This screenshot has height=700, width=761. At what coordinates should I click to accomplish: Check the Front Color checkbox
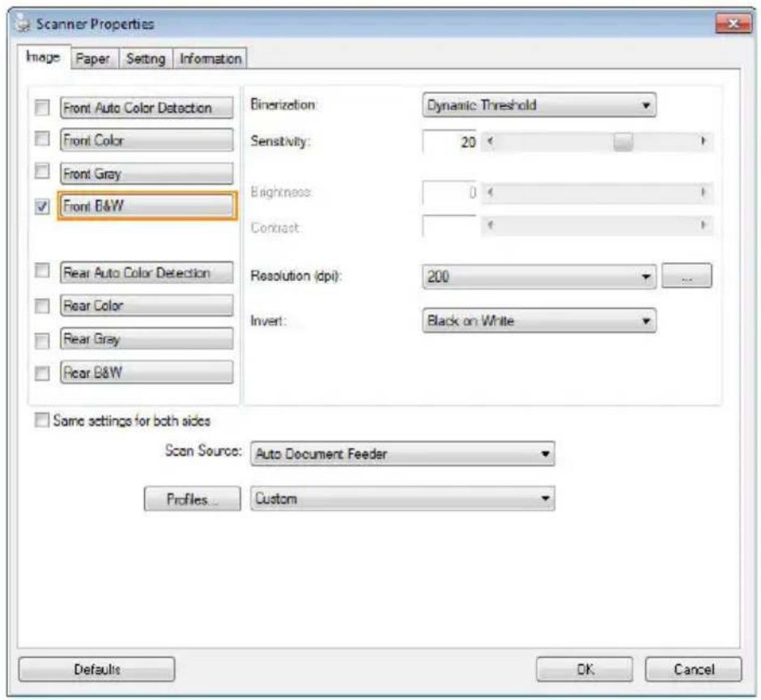coord(42,139)
